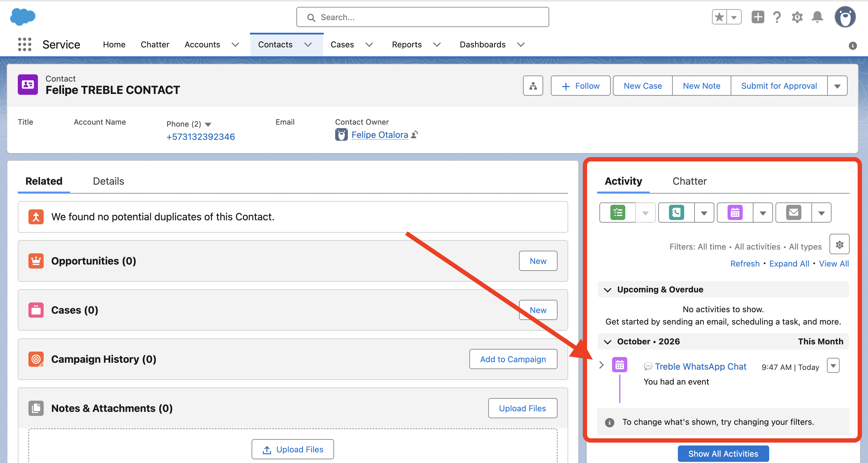The width and height of the screenshot is (868, 463).
Task: Click the Treble WhatsApp Chat event calendar icon
Action: (x=619, y=365)
